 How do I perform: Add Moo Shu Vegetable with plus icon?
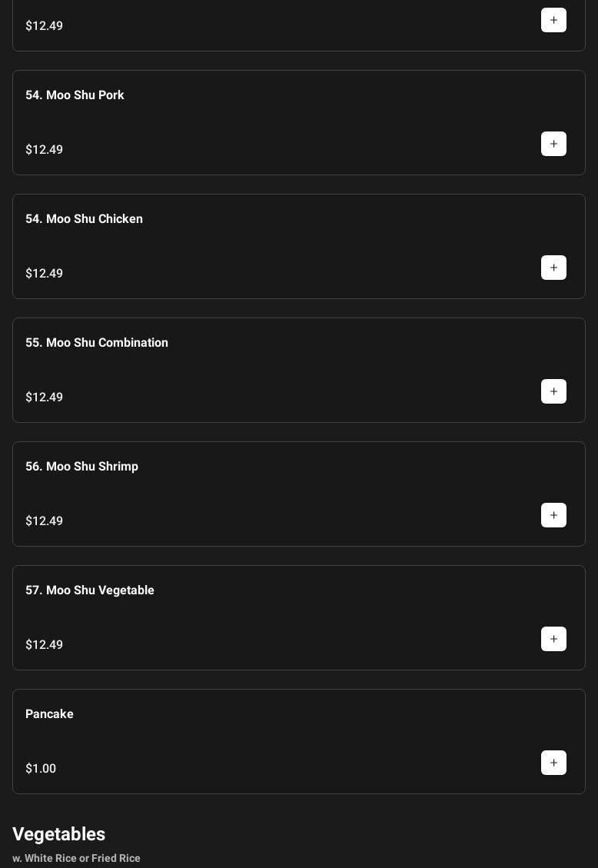click(553, 639)
